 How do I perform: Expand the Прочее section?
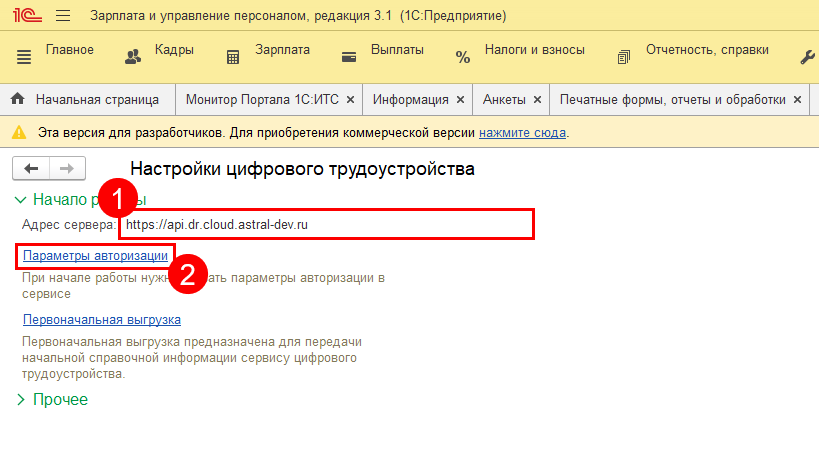tap(60, 399)
